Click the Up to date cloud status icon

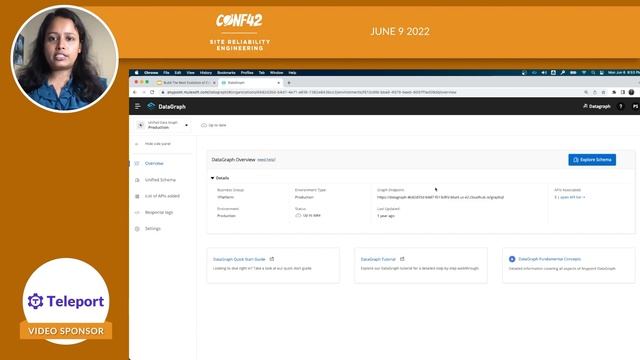(204, 125)
